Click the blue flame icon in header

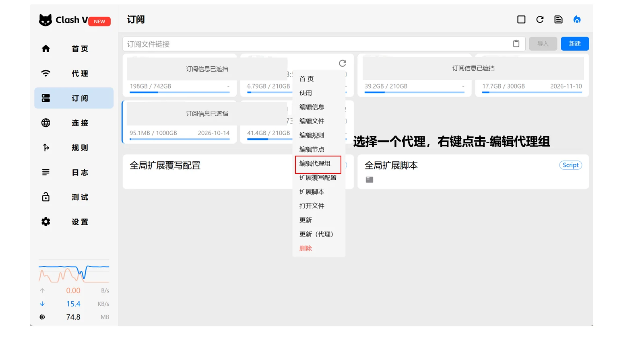(577, 19)
